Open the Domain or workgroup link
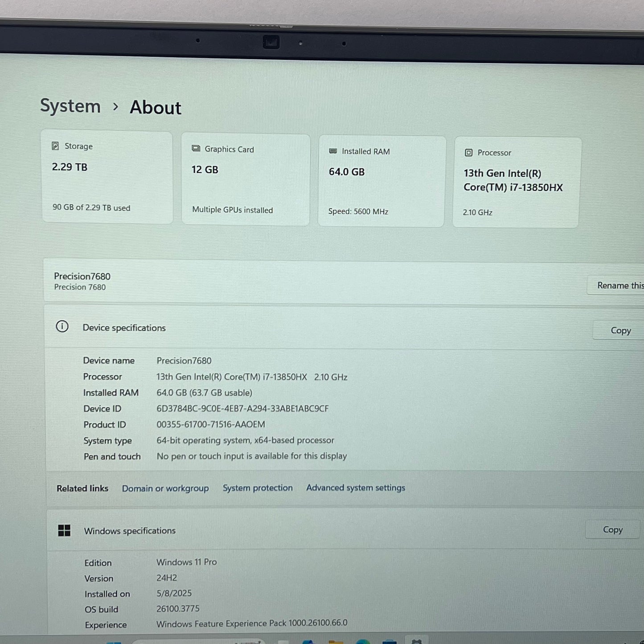This screenshot has width=644, height=644. coord(165,488)
